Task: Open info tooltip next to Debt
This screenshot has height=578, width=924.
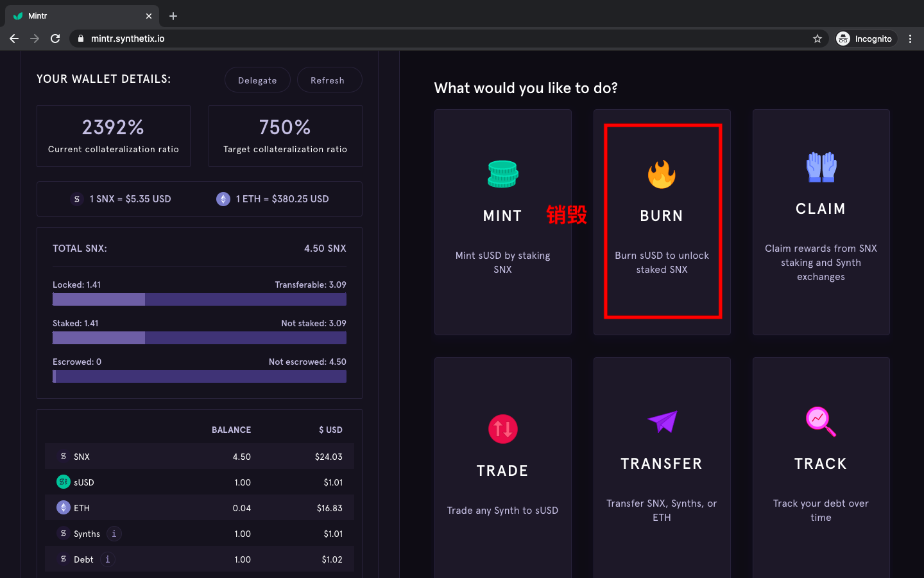Action: tap(108, 559)
